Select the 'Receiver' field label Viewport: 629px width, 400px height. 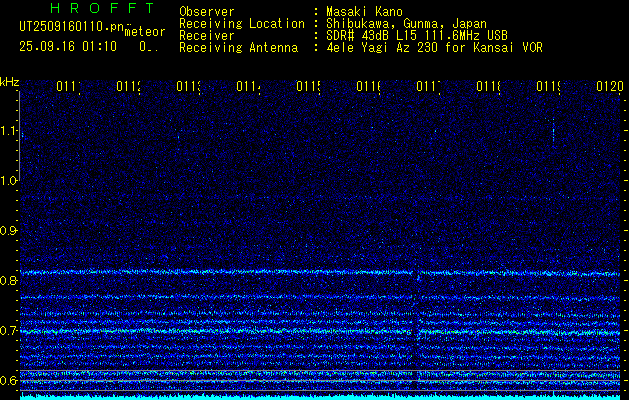tap(207, 36)
